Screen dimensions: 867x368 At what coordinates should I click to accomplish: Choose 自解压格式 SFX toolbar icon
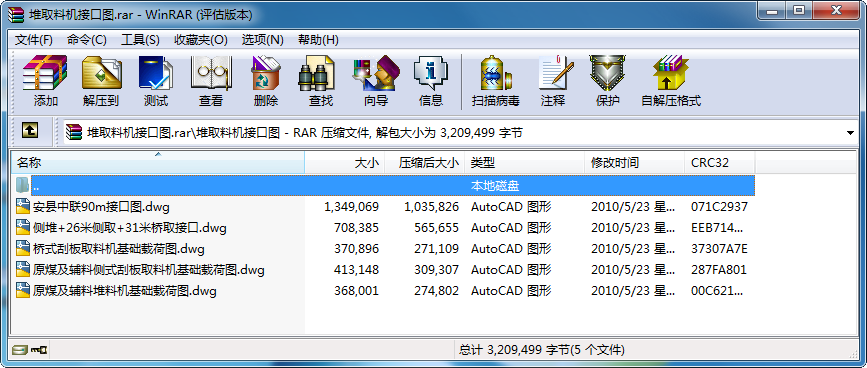pos(671,81)
